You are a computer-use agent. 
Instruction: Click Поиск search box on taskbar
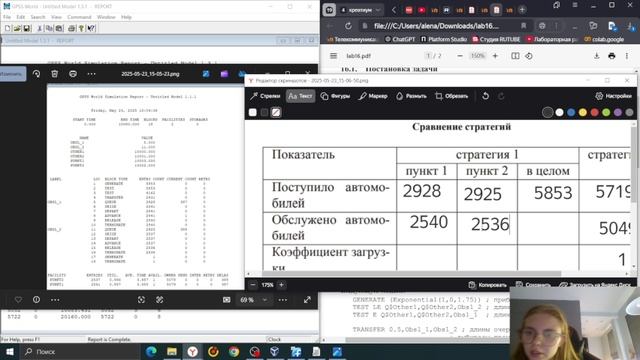tap(79, 351)
